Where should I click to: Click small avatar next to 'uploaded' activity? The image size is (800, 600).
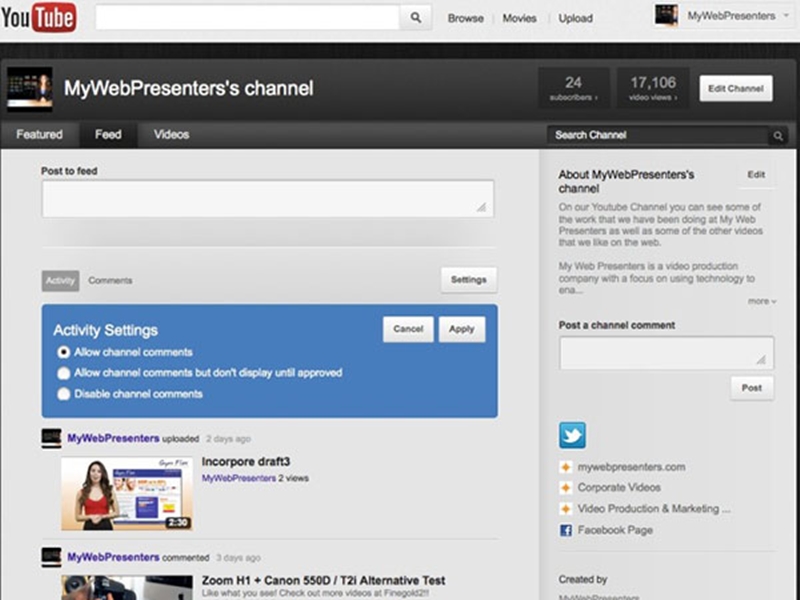click(x=51, y=439)
